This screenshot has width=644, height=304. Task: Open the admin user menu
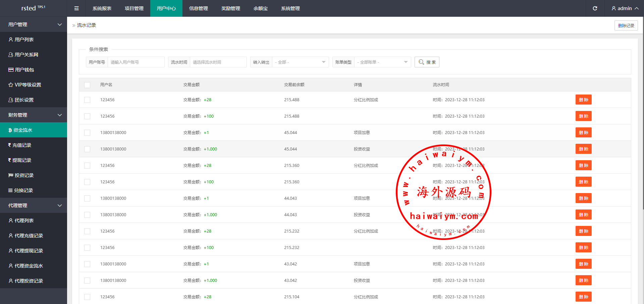(625, 8)
